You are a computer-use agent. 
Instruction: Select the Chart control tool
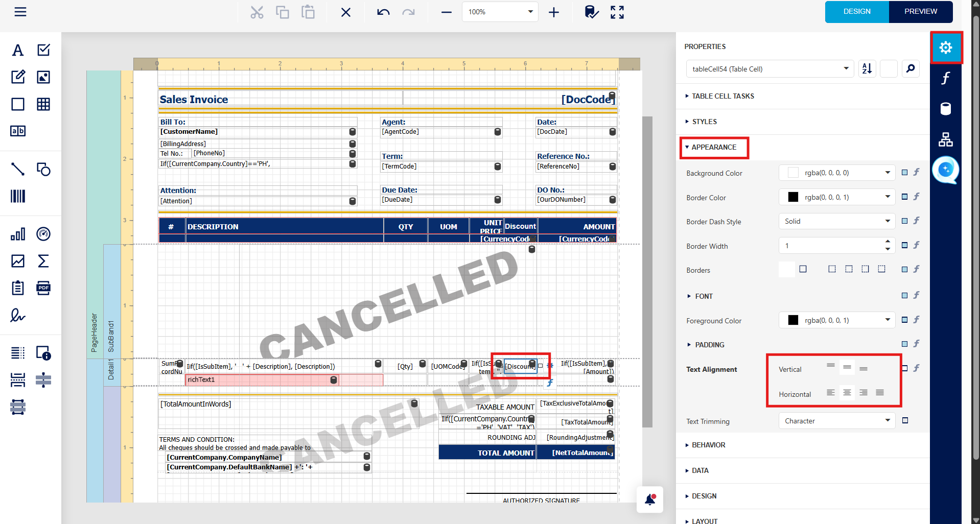tap(18, 234)
